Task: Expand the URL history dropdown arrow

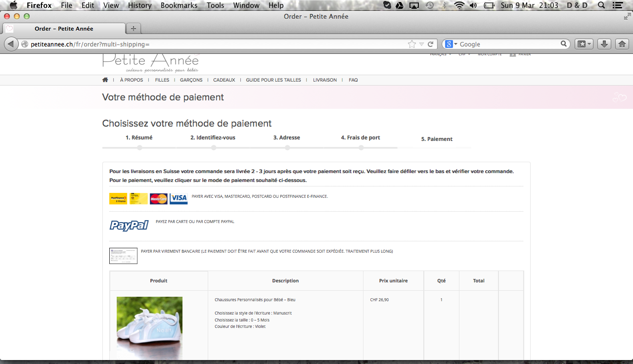Action: pyautogui.click(x=421, y=44)
